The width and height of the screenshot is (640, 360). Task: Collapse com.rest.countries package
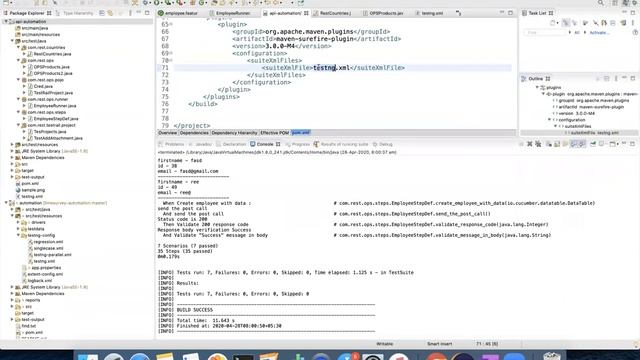[18, 47]
